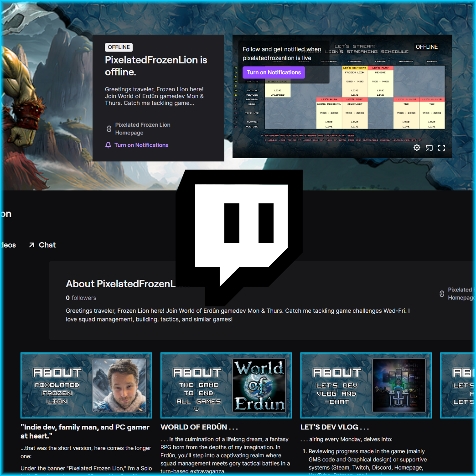Click the OFFLINE badge on the stream player
Image resolution: width=476 pixels, height=476 pixels.
click(426, 47)
